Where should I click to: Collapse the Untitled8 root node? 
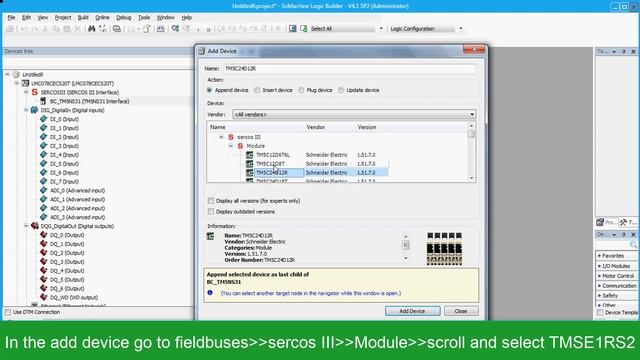point(7,74)
